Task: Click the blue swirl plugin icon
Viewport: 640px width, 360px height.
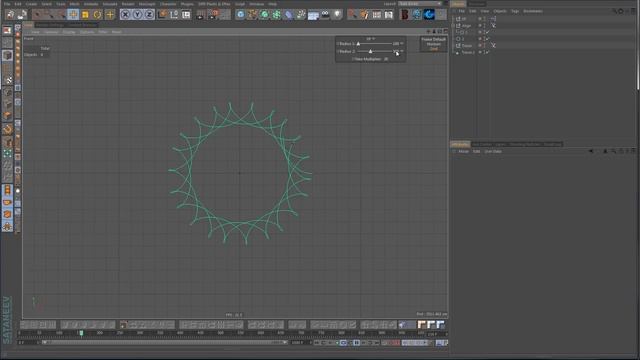Action: click(429, 15)
